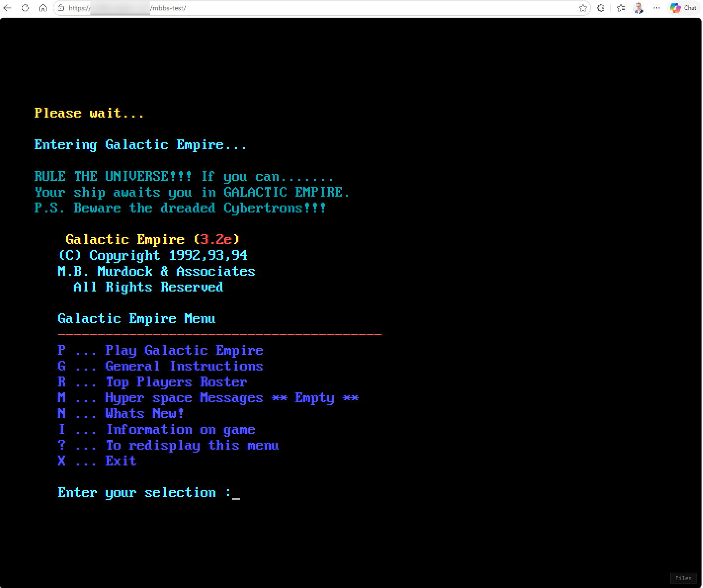Viewport: 703px width, 588px height.
Task: Reload the current browser page
Action: [25, 8]
